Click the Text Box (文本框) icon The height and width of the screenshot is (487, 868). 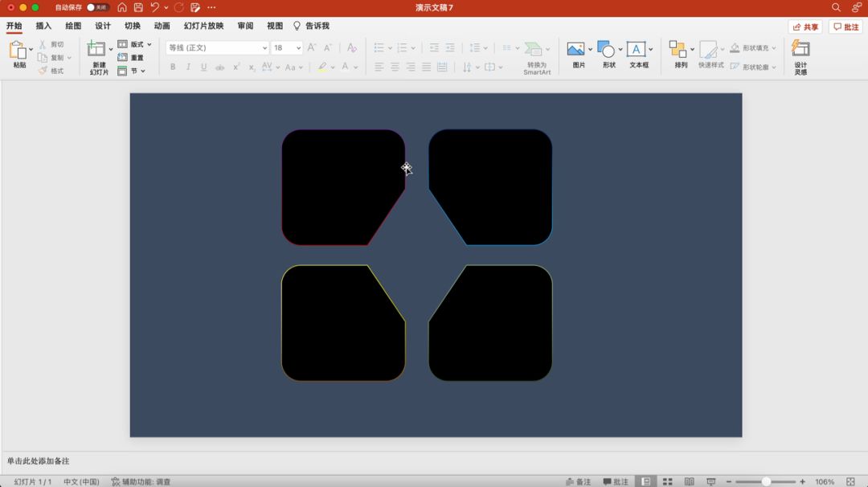636,49
